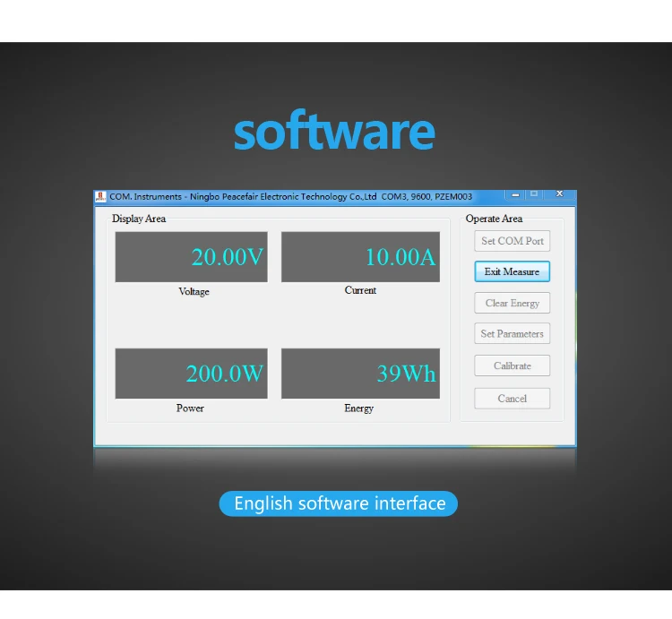Click the Power label
Screen dimensions: 672x619
pos(190,408)
